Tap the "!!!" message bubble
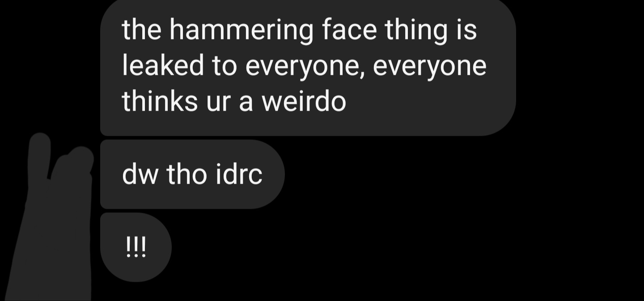 tap(136, 247)
